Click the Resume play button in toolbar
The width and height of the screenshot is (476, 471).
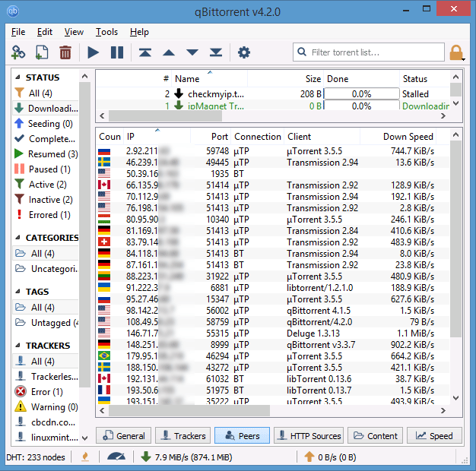click(x=93, y=52)
